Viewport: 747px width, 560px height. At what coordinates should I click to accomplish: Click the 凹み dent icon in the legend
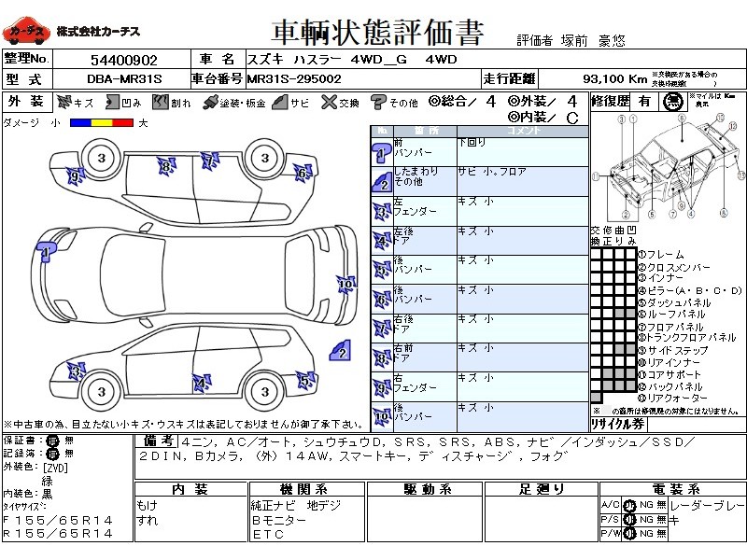[112, 102]
